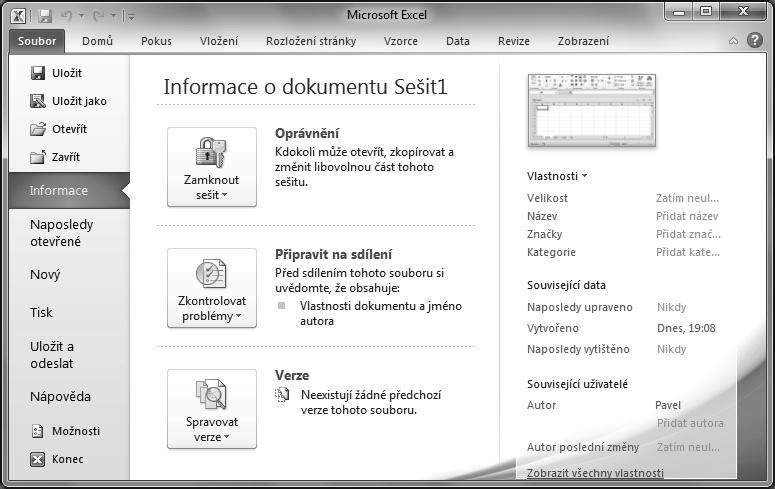
Task: Minimize the ribbon with the caret icon
Action: 733,41
